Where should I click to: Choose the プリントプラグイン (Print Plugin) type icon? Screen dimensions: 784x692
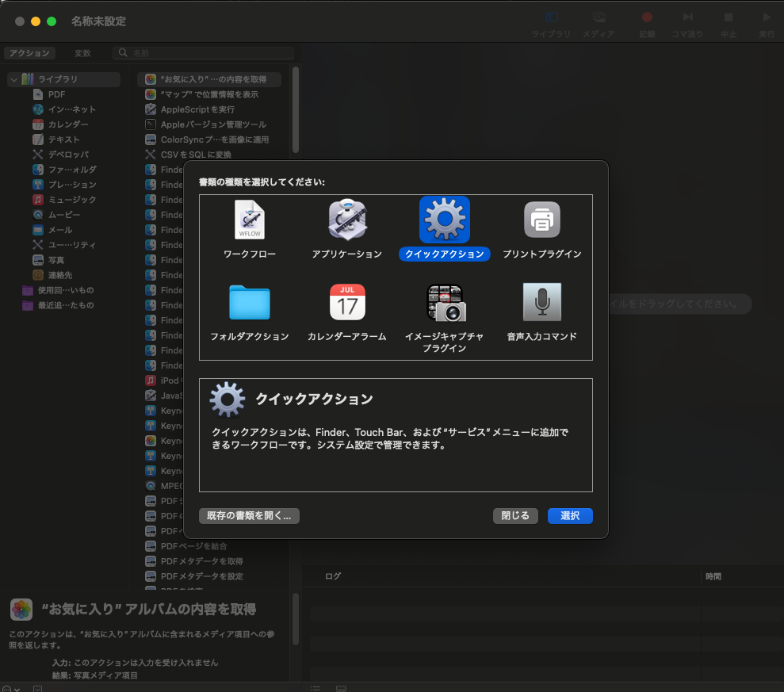point(541,220)
